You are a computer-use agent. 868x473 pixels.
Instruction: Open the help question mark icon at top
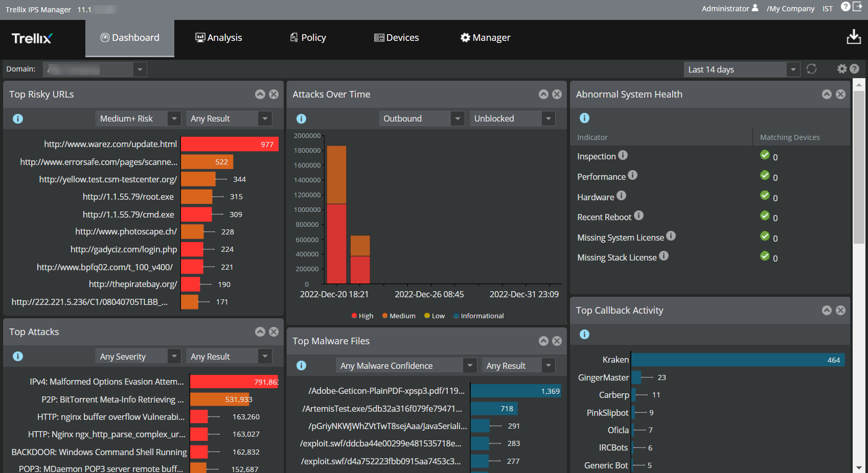click(x=846, y=7)
